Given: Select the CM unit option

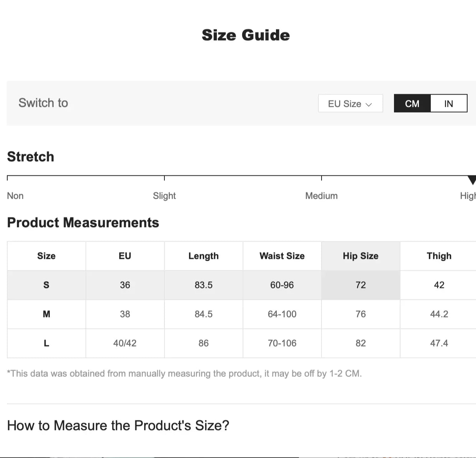Looking at the screenshot, I should point(412,104).
